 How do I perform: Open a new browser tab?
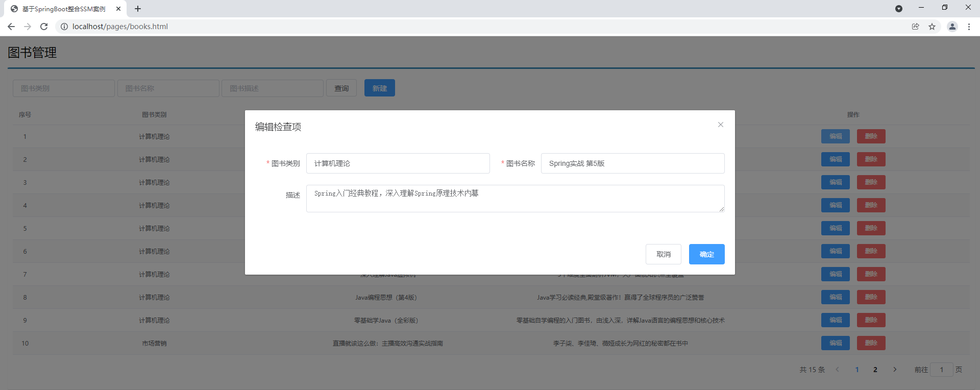point(138,9)
